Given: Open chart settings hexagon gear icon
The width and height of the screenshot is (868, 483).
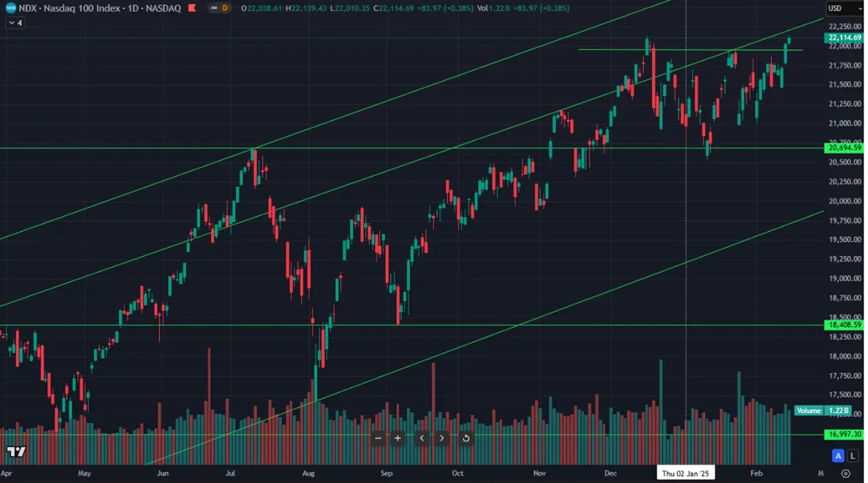Looking at the screenshot, I should click(x=846, y=473).
